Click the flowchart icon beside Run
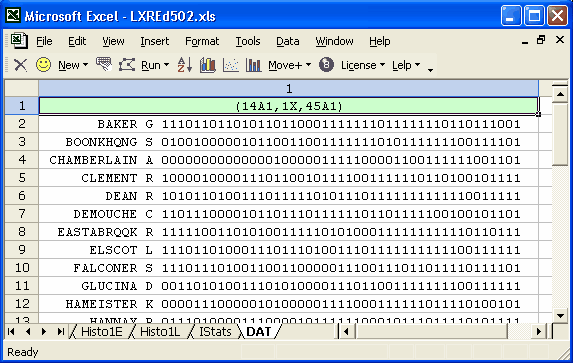The width and height of the screenshot is (573, 363). tap(127, 65)
